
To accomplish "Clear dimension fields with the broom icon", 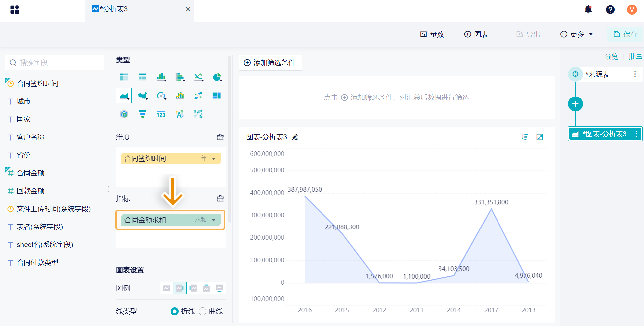I will point(220,137).
